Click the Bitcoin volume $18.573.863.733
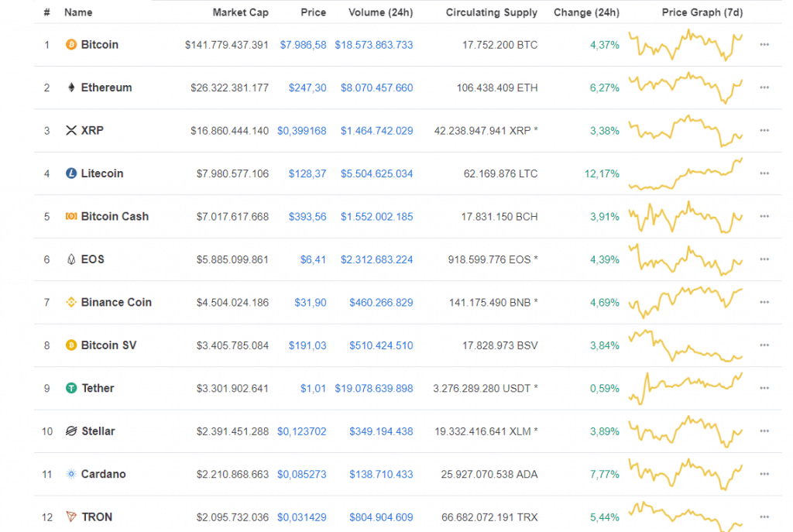 [374, 45]
